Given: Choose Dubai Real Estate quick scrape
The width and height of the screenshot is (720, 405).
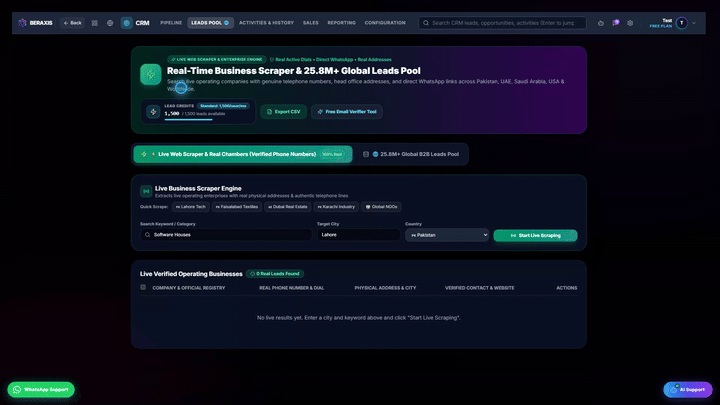Looking at the screenshot, I should pyautogui.click(x=288, y=207).
